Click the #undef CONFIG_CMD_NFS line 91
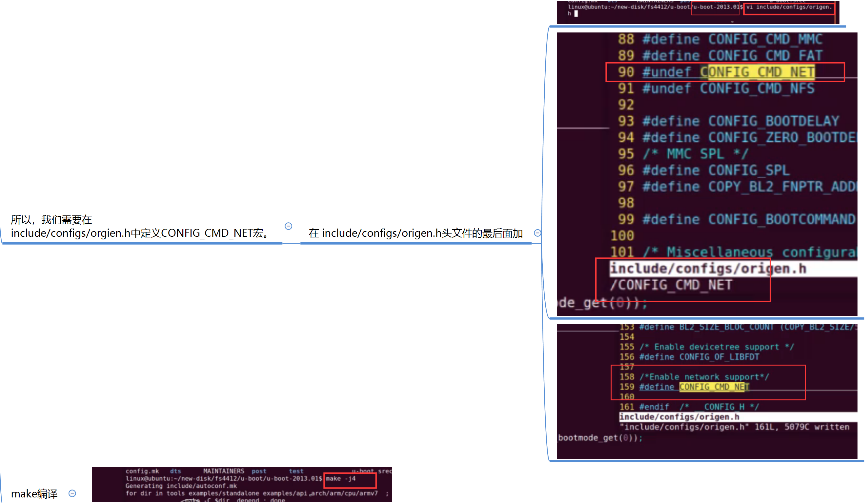Image resolution: width=868 pixels, height=503 pixels. coord(728,89)
